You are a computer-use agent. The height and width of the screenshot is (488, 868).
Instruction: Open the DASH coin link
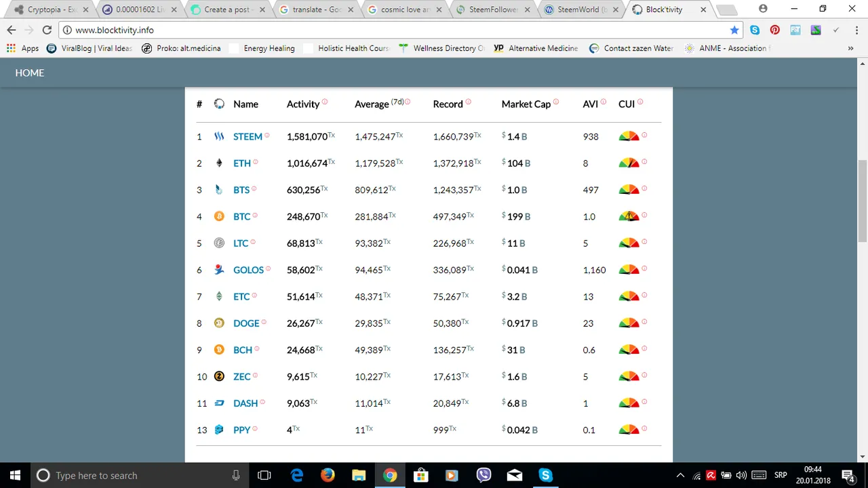pos(245,403)
